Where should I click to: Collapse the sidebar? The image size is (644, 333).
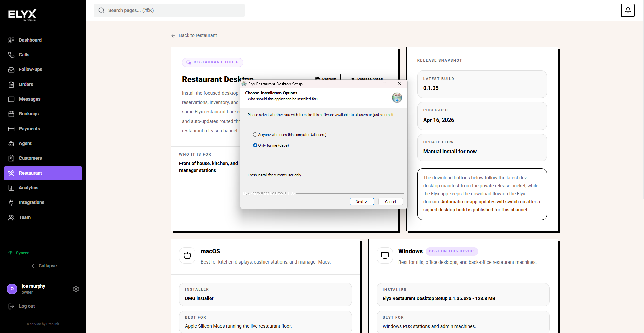44,266
